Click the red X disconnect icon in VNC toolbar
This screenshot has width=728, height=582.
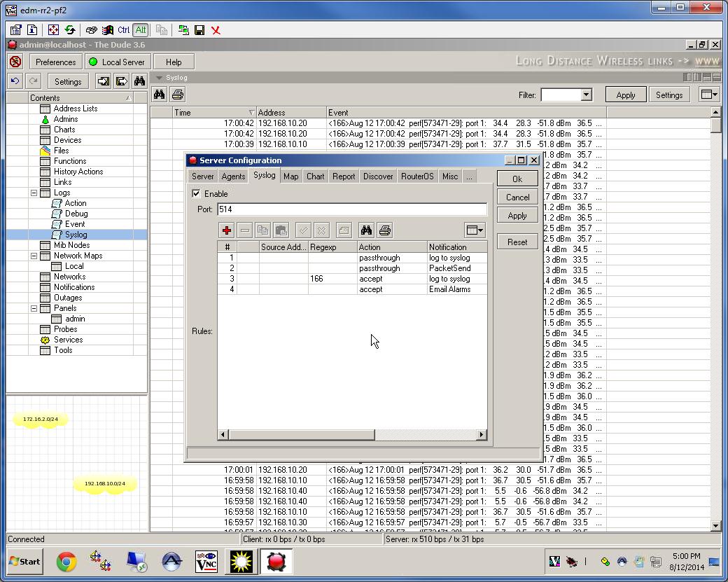coord(216,30)
